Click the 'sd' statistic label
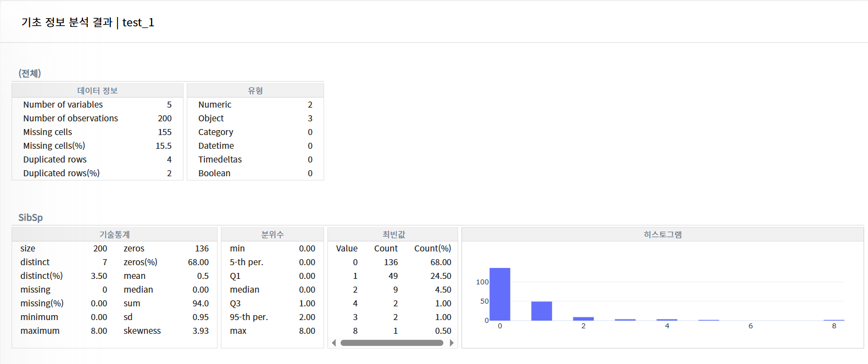Image resolution: width=868 pixels, height=364 pixels. click(128, 317)
